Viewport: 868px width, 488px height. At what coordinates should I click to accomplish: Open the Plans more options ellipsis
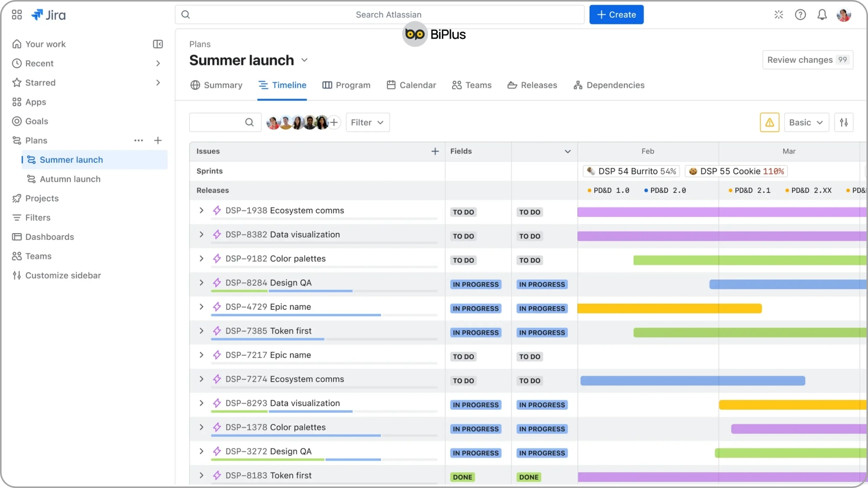click(138, 140)
